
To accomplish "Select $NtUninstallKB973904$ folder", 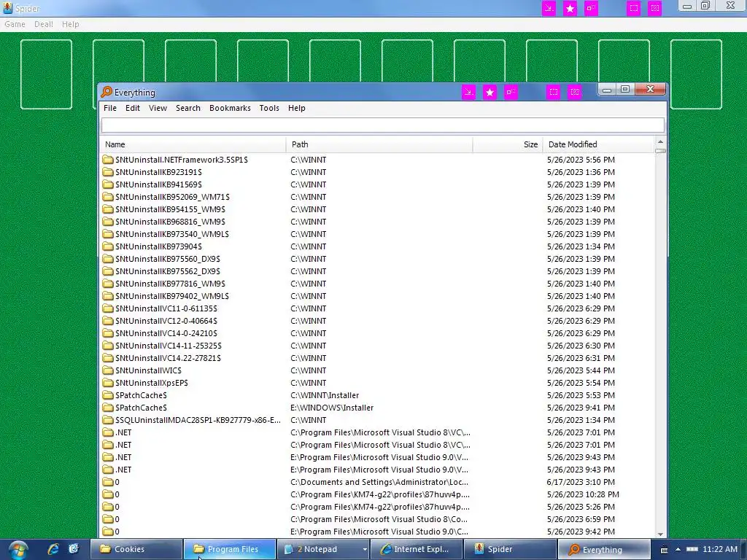I will pyautogui.click(x=158, y=246).
